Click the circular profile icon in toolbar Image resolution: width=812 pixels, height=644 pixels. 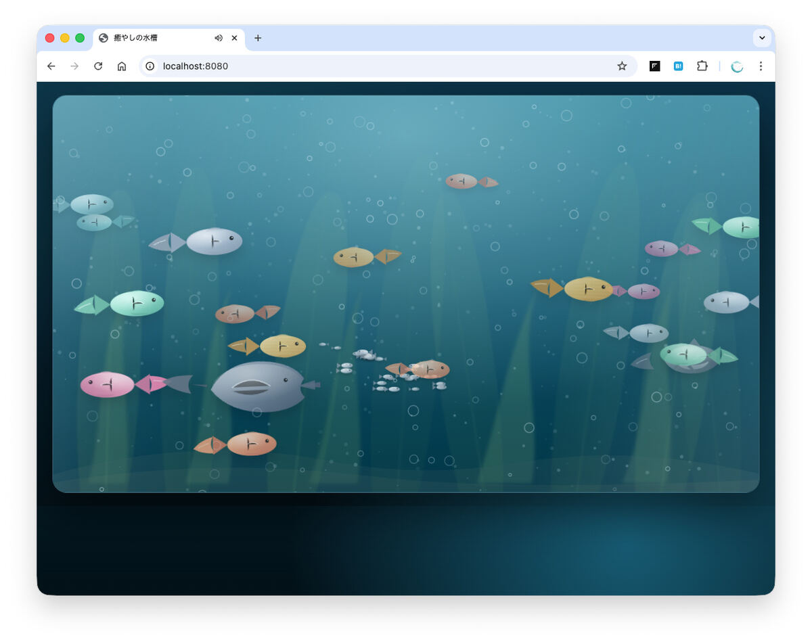[737, 66]
